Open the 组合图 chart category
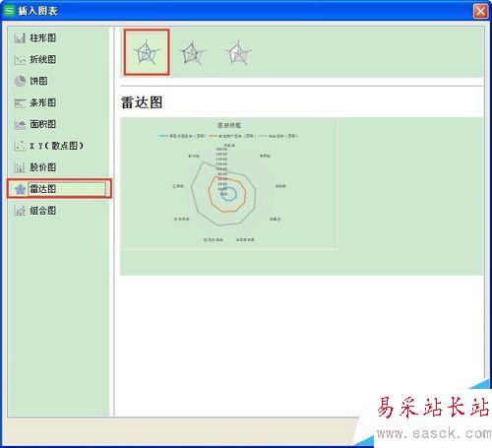Screen dimensions: 492x448 [42, 211]
